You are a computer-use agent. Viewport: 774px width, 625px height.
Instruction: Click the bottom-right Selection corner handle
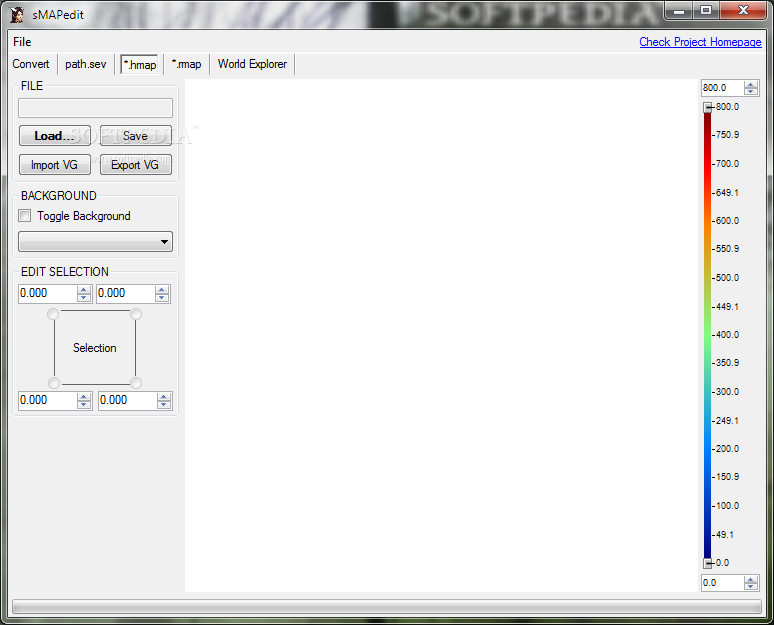[x=136, y=383]
